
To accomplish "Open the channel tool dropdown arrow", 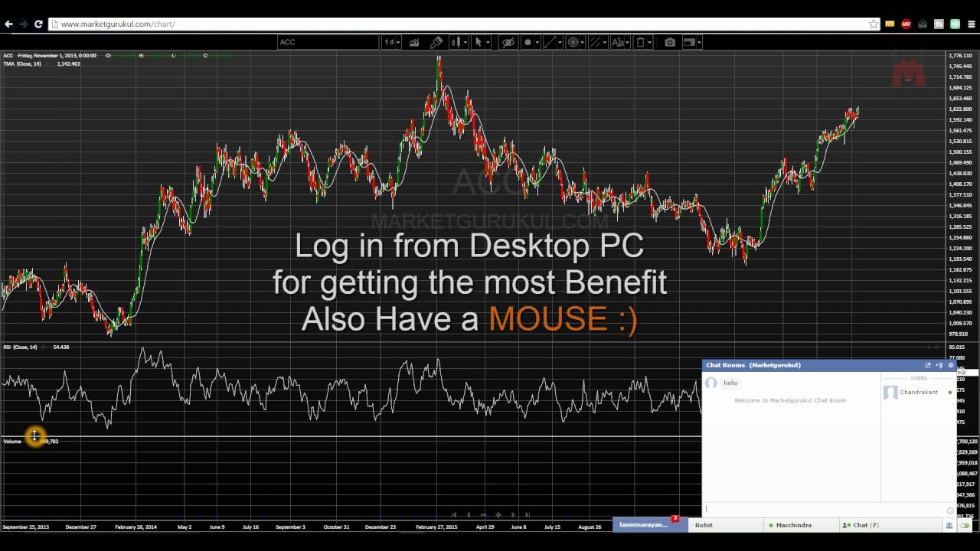I will 605,43.
